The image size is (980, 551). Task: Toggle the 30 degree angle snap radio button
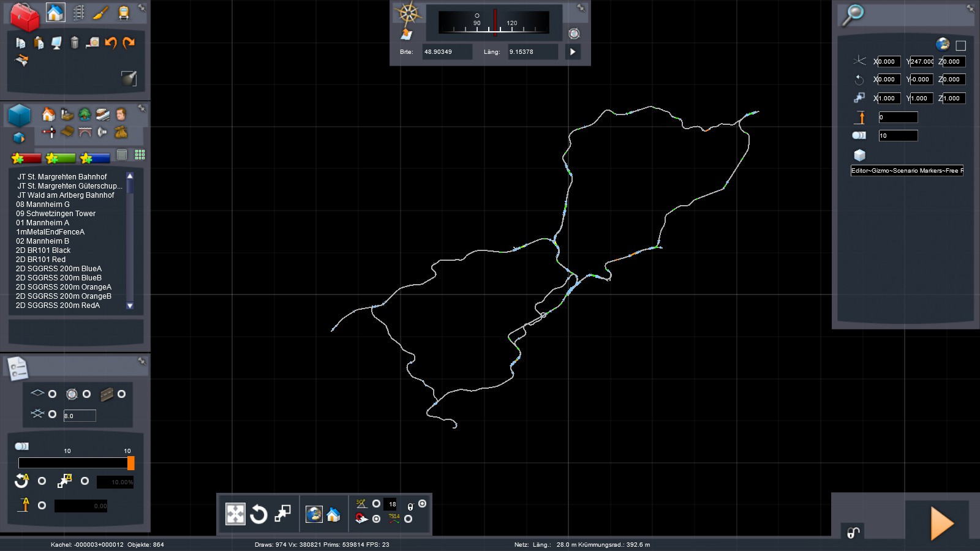pos(376,504)
